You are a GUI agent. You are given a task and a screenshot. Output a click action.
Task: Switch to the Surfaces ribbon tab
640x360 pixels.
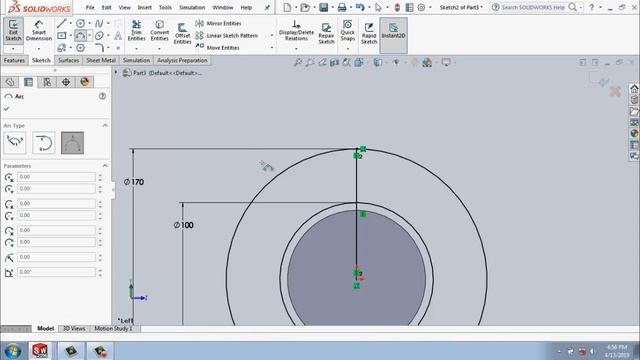point(69,60)
